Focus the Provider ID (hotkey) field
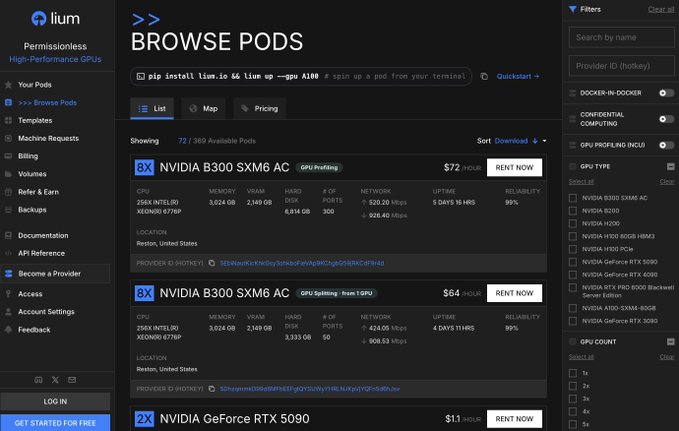Viewport: 679px width, 431px height. pyautogui.click(x=621, y=66)
